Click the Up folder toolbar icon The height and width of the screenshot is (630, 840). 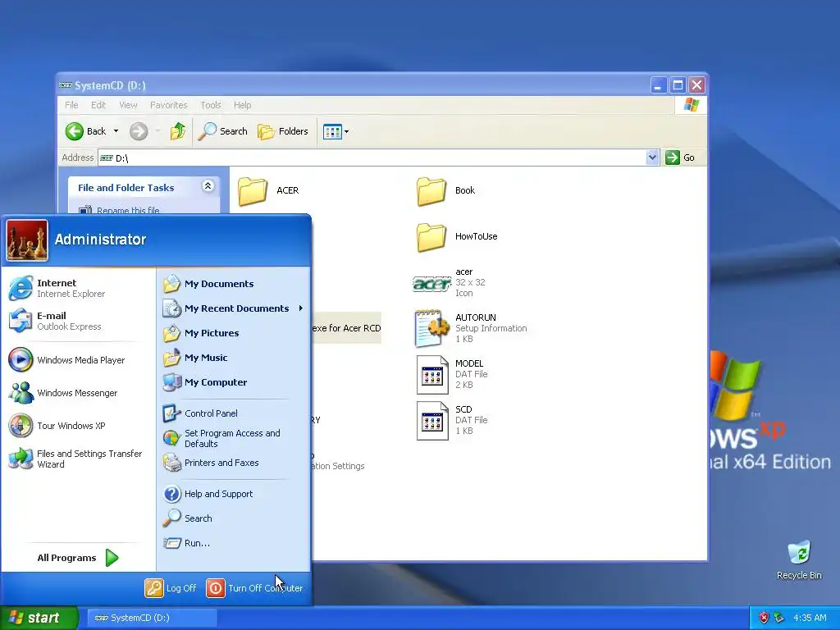click(178, 131)
